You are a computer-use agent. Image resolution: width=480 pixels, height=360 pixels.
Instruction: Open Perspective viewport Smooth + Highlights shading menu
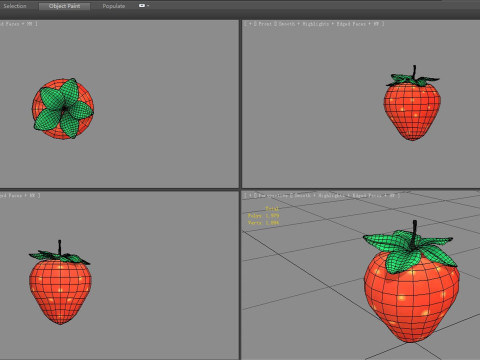click(x=345, y=196)
